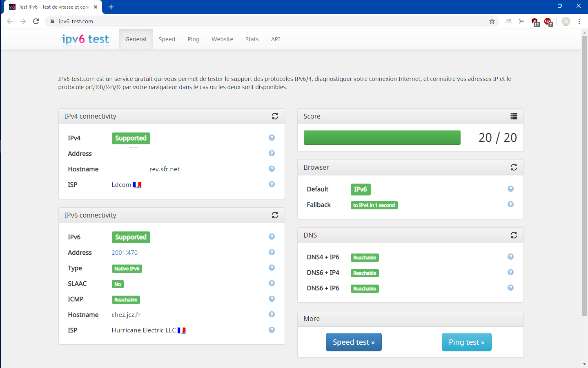This screenshot has height=368, width=588.
Task: Reload the page using browser refresh button
Action: coord(36,21)
